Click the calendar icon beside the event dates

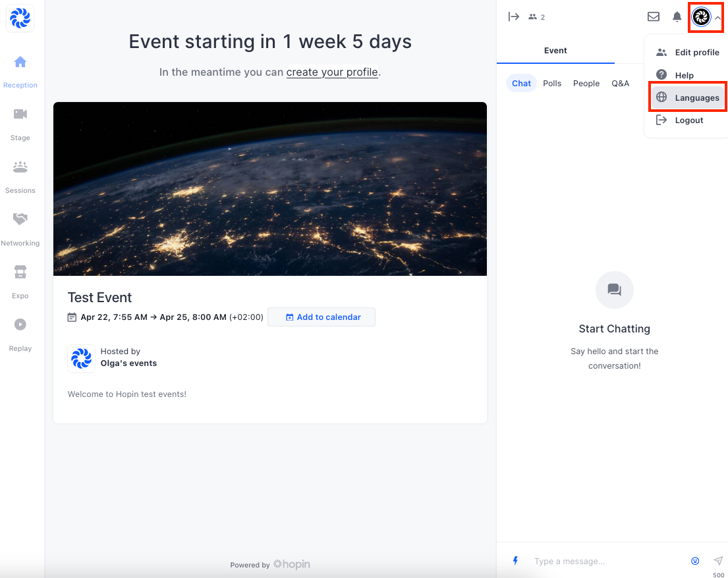click(x=72, y=317)
